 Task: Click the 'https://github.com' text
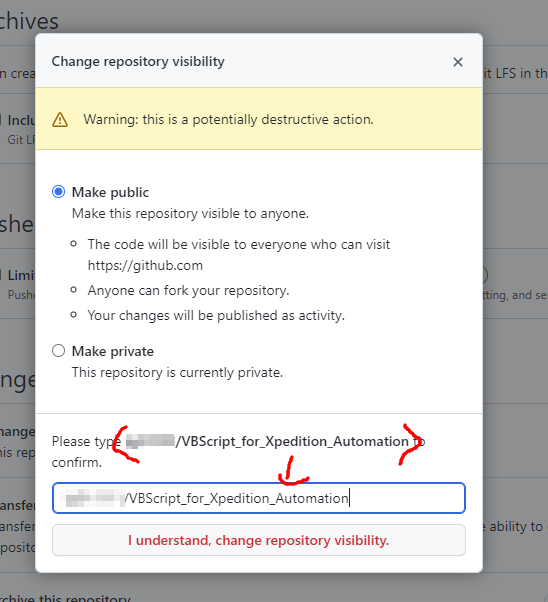[145, 266]
